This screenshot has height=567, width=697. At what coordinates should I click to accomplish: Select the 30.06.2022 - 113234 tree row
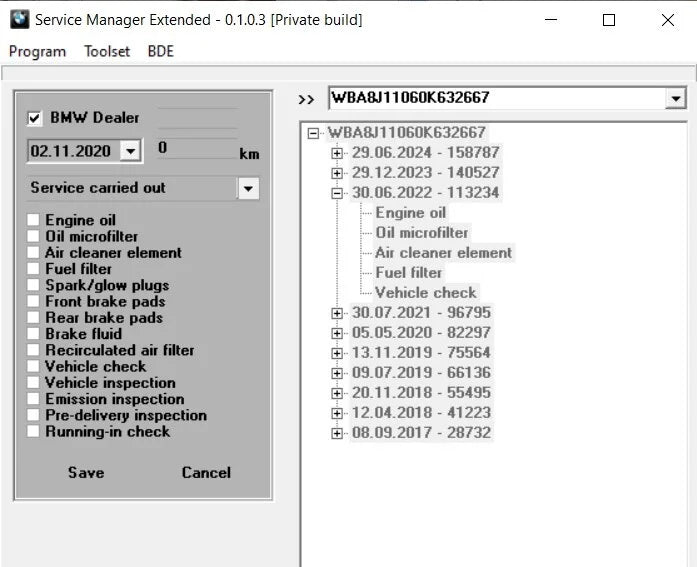coord(425,193)
